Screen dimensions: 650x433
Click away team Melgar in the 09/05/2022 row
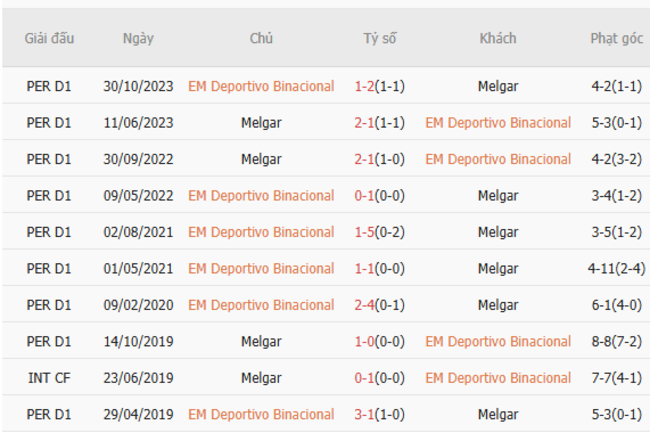tap(498, 196)
